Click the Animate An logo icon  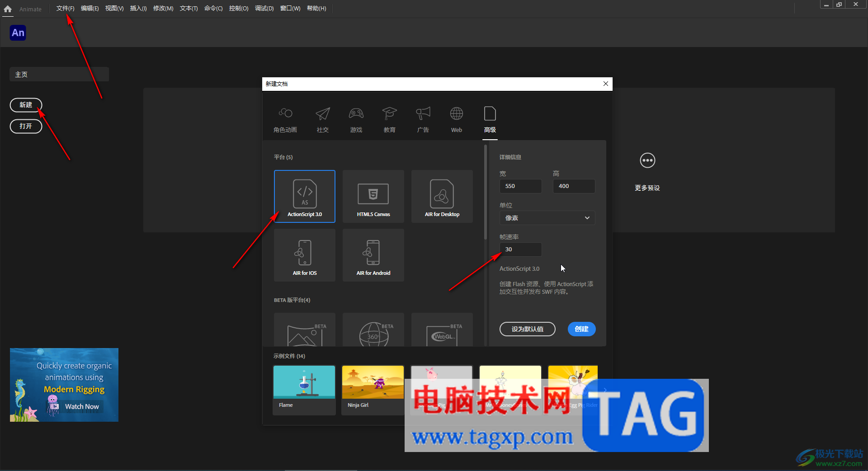pyautogui.click(x=18, y=33)
